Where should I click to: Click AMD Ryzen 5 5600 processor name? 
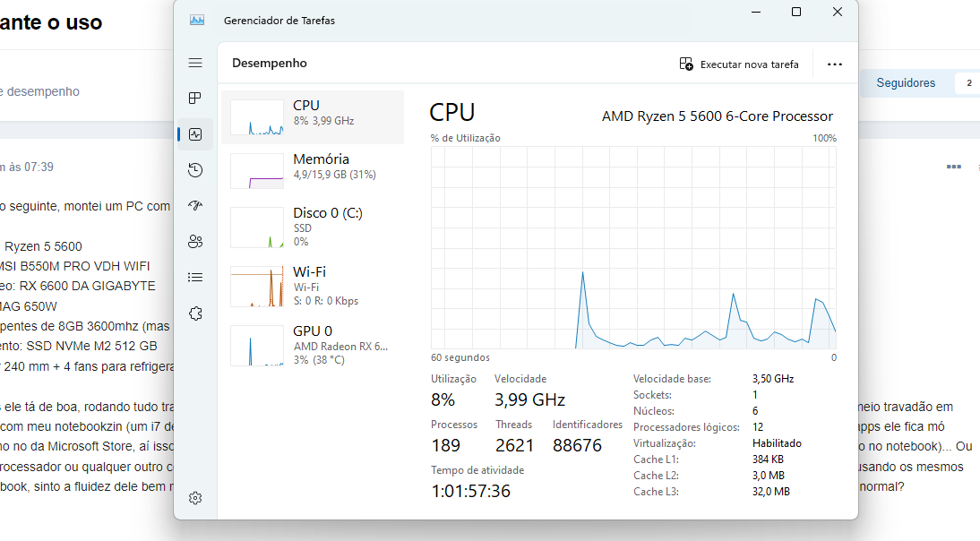(718, 116)
